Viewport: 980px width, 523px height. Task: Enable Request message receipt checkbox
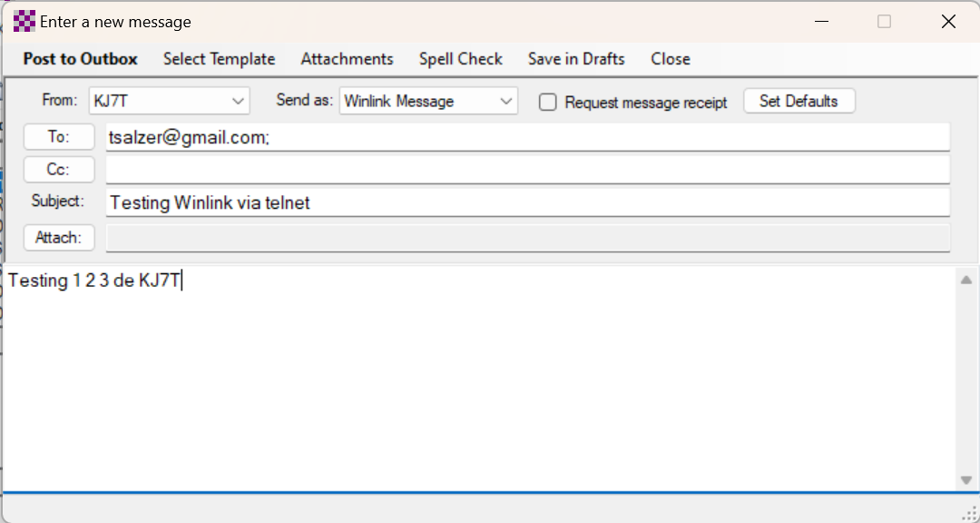(548, 103)
